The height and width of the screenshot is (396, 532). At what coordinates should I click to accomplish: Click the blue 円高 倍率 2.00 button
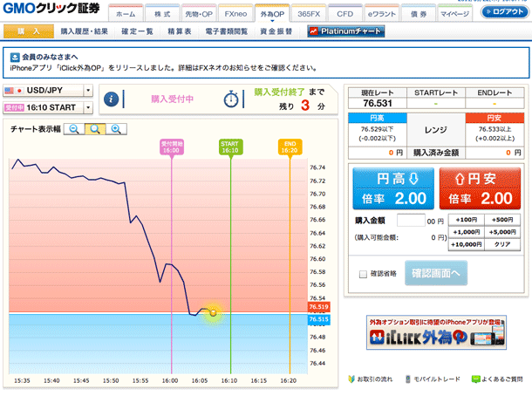[x=393, y=188]
